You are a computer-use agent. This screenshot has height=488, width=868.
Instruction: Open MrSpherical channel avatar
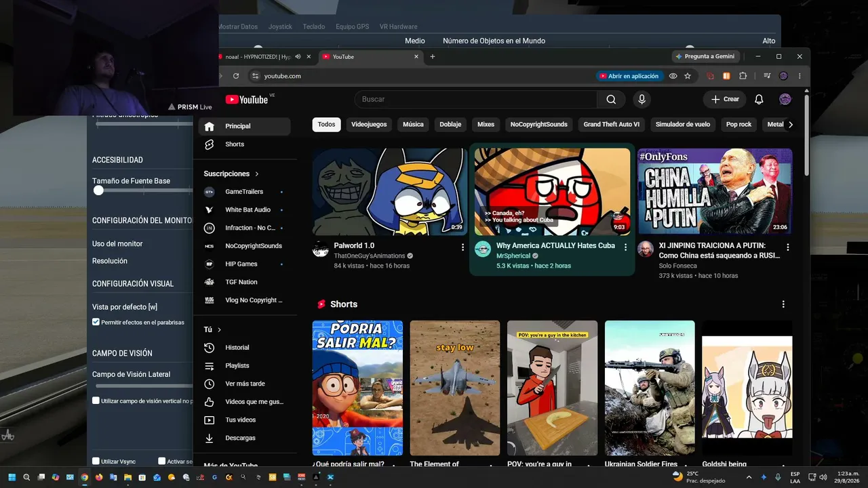coord(483,249)
